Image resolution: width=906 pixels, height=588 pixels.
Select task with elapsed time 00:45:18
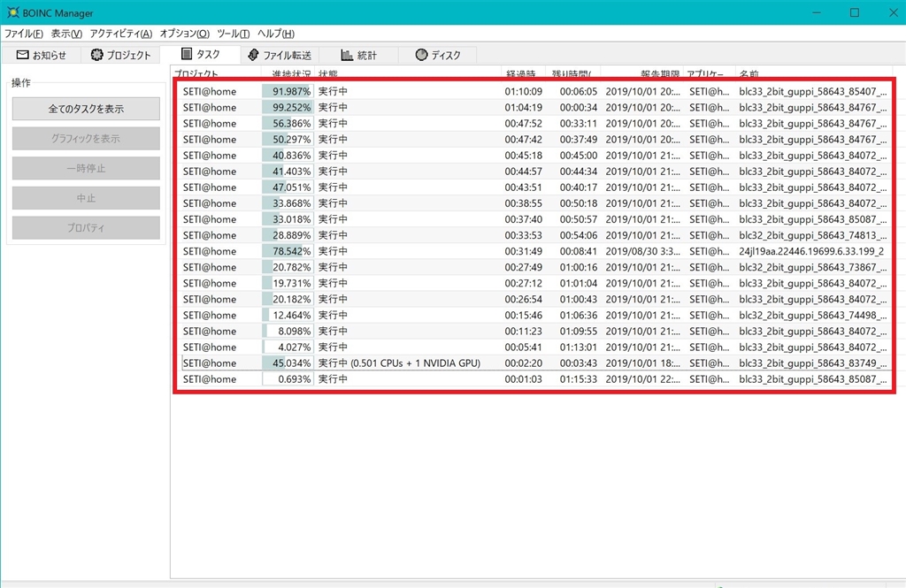tap(534, 156)
